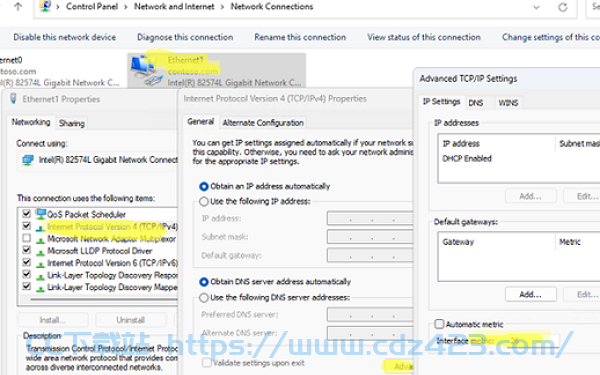Viewport: 600px width, 375px height.
Task: Click the Up arrow navigation icon
Action: pos(18,7)
